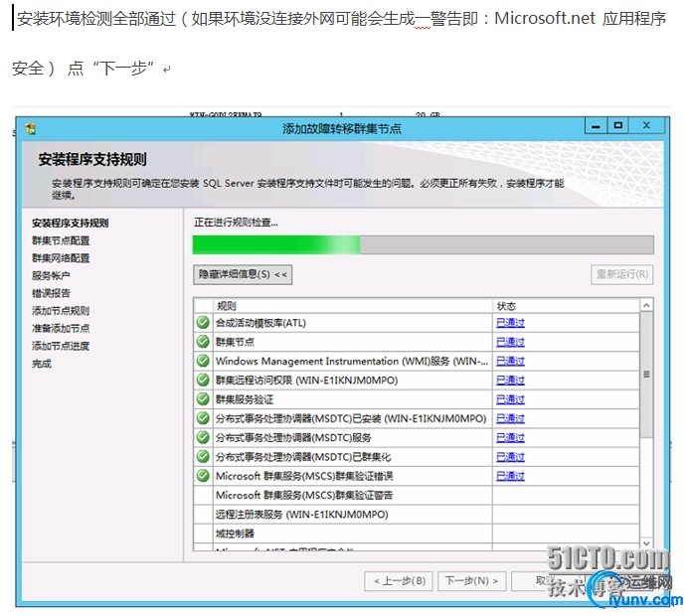The image size is (689, 616).
Task: Click passed icon for Windows Management Instrumentation rule
Action: pyautogui.click(x=203, y=361)
